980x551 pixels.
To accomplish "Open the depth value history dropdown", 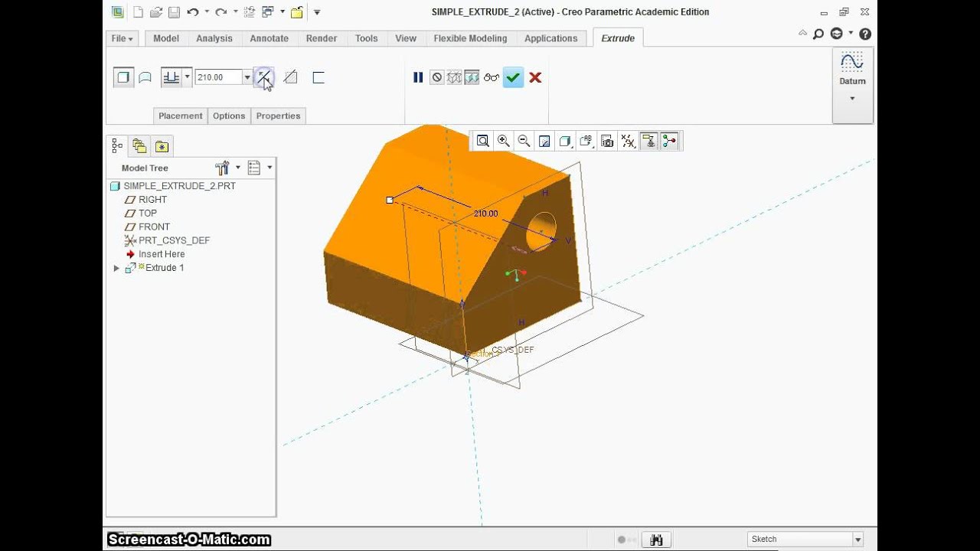I will 247,77.
